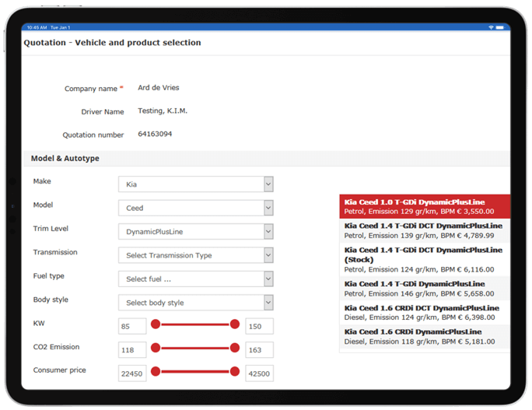Select Kia Ceed 1.0 T-GDi DynamicPlusLine
The image size is (532, 410).
tap(425, 206)
